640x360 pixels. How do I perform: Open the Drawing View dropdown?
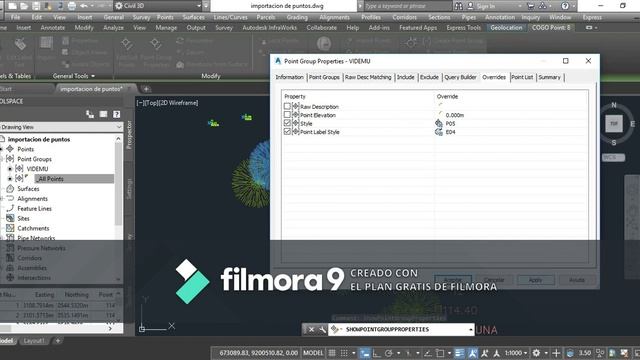[60, 127]
